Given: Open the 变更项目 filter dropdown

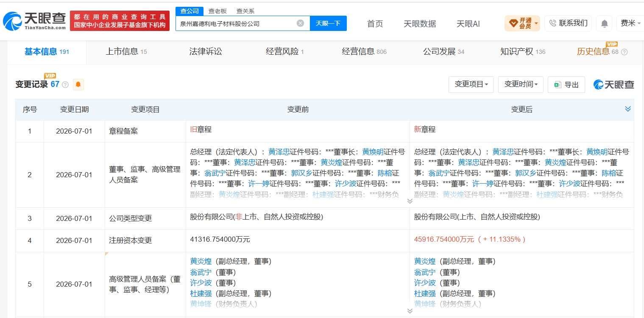Looking at the screenshot, I should coord(471,84).
